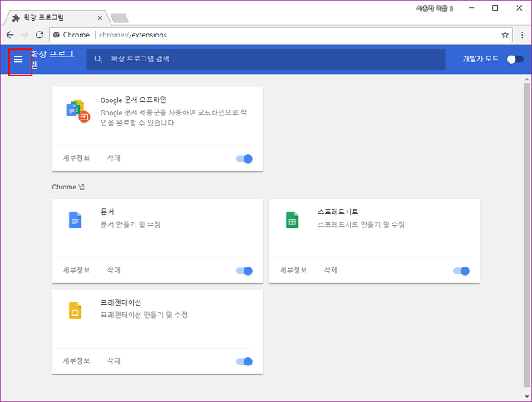Go back with the back arrow

point(10,35)
